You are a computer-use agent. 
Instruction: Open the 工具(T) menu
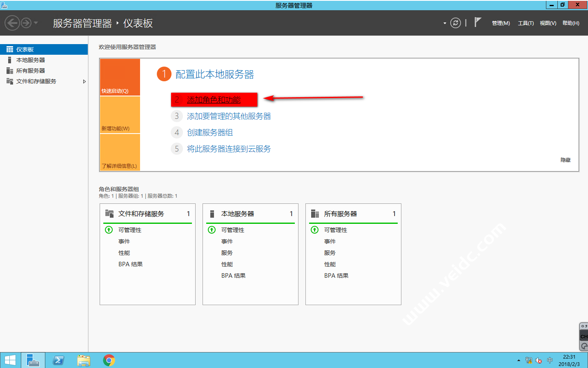pyautogui.click(x=526, y=23)
